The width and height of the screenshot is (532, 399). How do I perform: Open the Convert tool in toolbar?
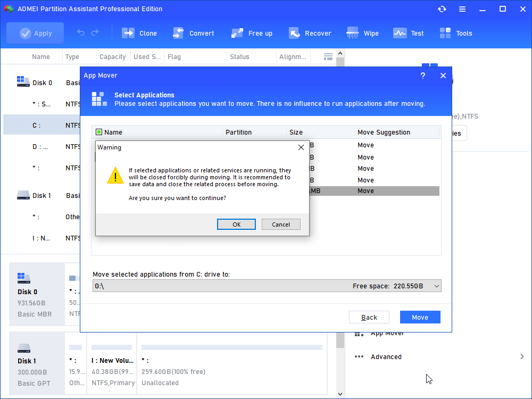coord(178,33)
